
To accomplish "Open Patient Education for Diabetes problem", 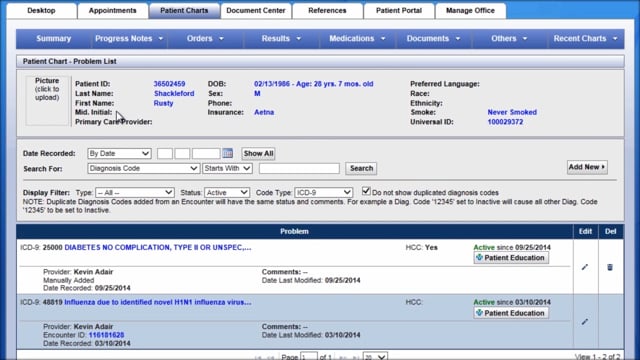I will [x=511, y=258].
